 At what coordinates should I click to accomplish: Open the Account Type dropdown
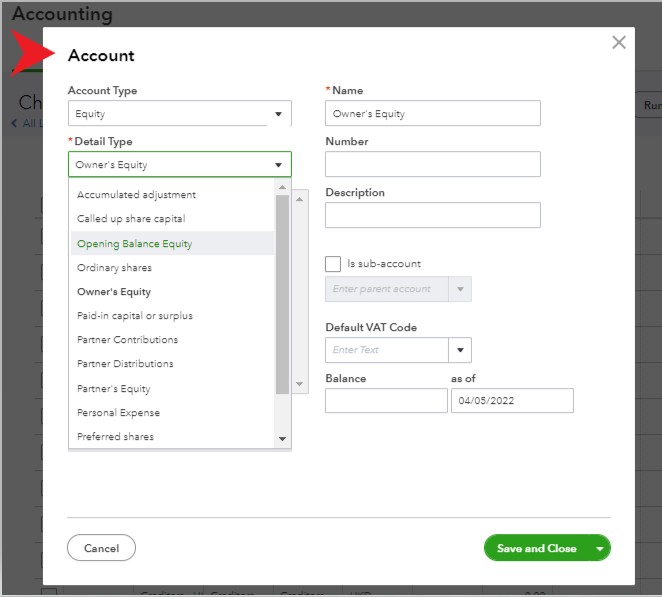click(179, 113)
